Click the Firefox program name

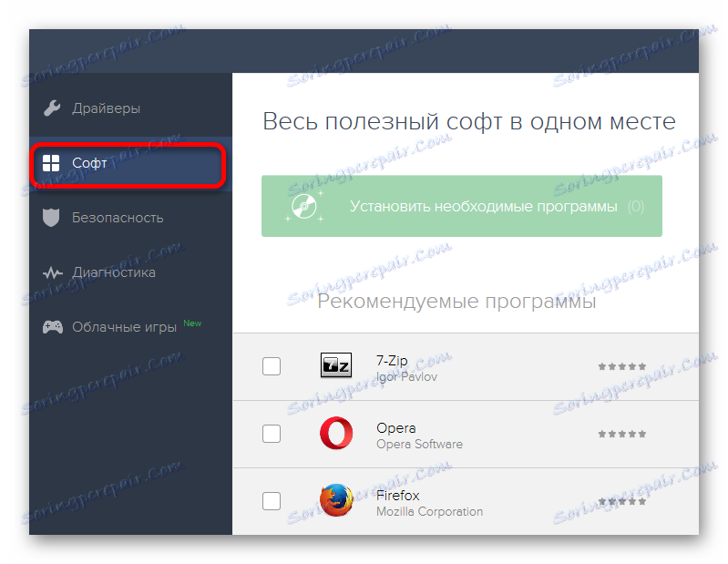pyautogui.click(x=398, y=496)
